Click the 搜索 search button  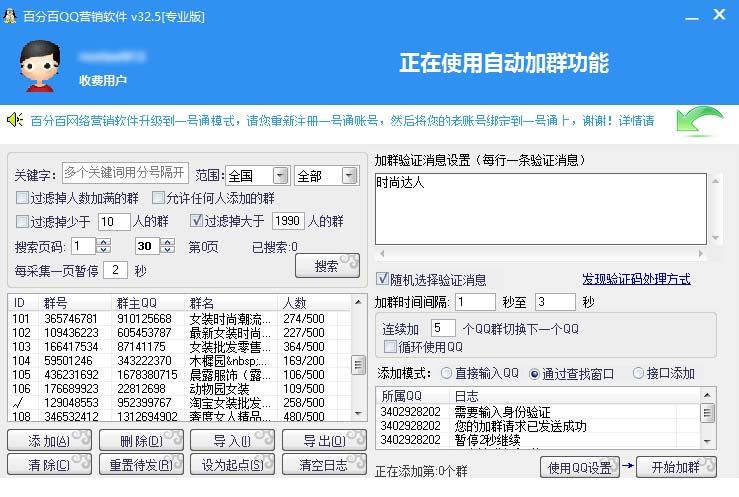[x=327, y=266]
